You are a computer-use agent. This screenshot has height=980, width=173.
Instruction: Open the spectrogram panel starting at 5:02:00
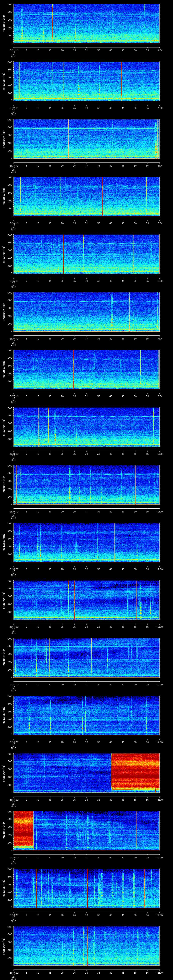click(x=86, y=81)
